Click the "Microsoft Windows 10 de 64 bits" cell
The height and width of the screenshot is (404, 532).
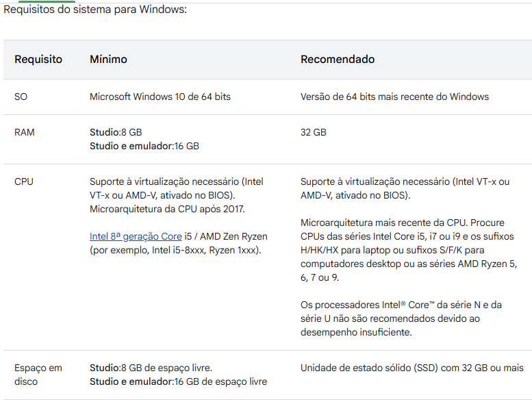coord(160,97)
